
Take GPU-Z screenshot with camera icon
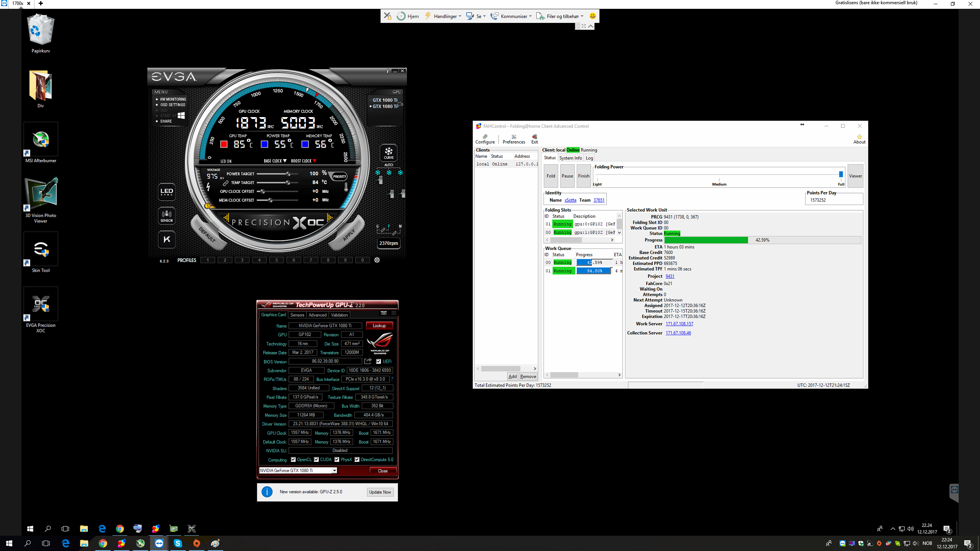384,313
